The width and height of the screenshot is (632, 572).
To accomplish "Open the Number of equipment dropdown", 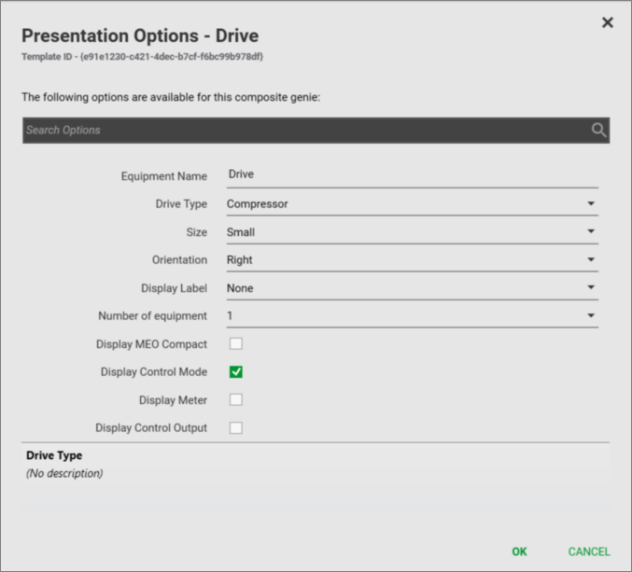I will [411, 316].
